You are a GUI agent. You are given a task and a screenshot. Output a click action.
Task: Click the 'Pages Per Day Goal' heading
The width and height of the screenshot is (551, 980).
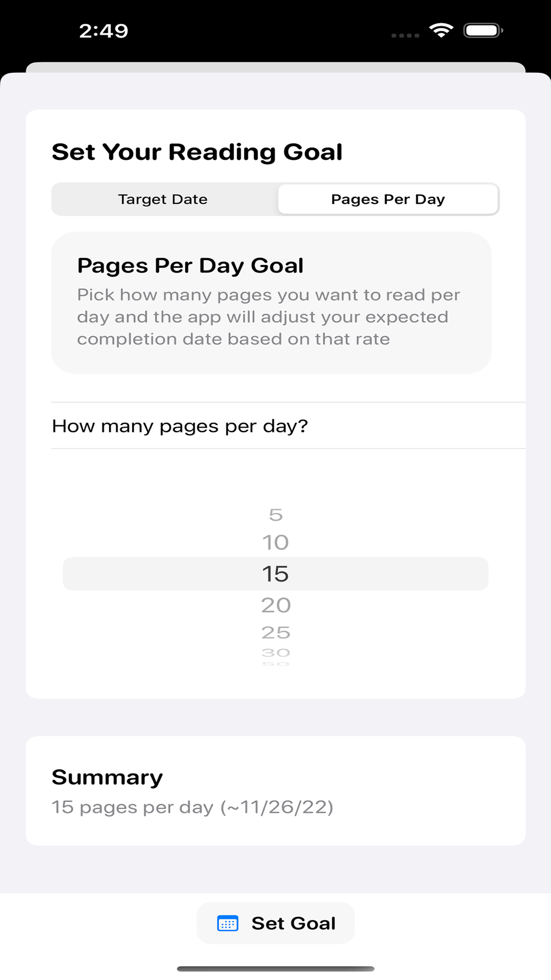coord(190,266)
